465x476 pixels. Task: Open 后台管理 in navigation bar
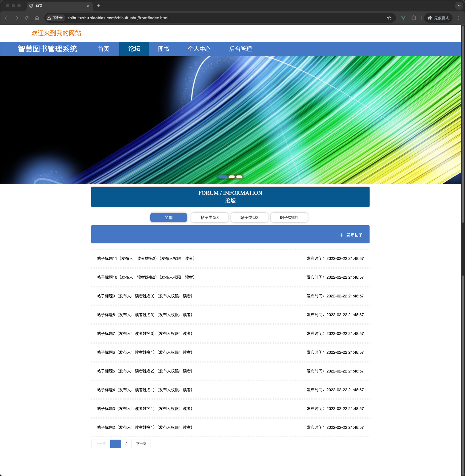240,49
